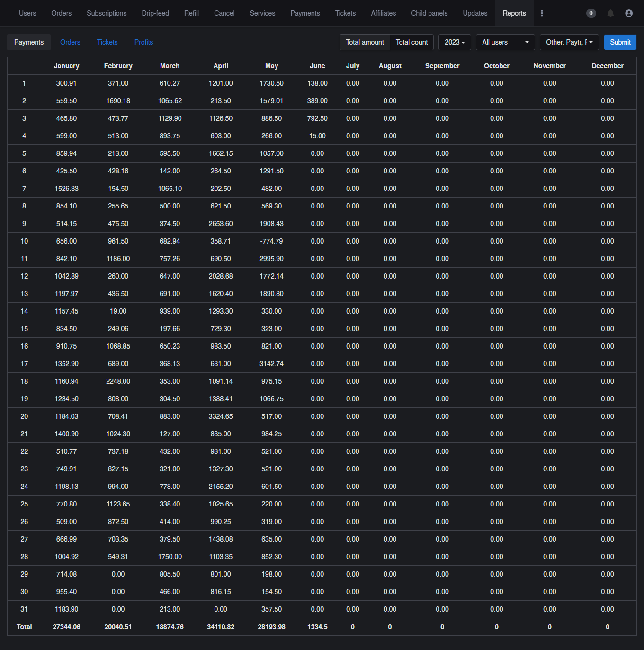The width and height of the screenshot is (644, 650).
Task: Click the June column header
Action: (x=317, y=66)
